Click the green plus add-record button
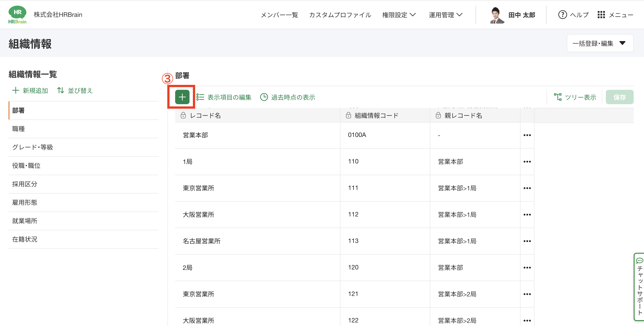 182,97
